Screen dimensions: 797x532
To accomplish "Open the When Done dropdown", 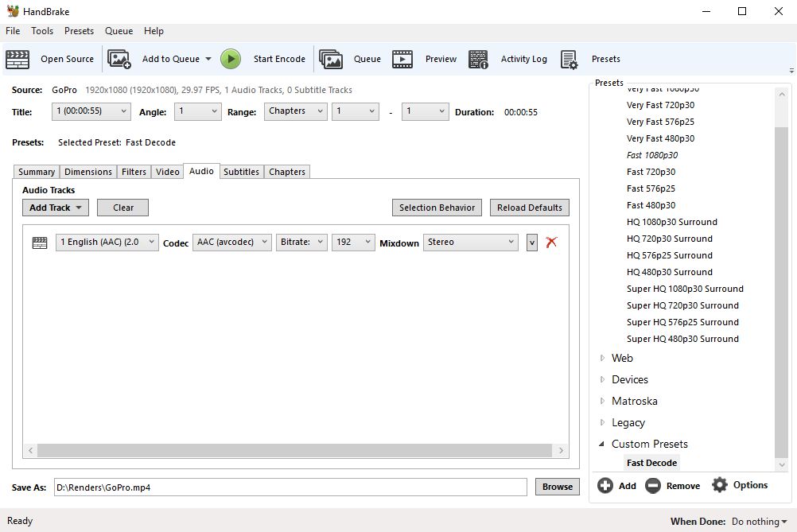I will click(x=760, y=522).
